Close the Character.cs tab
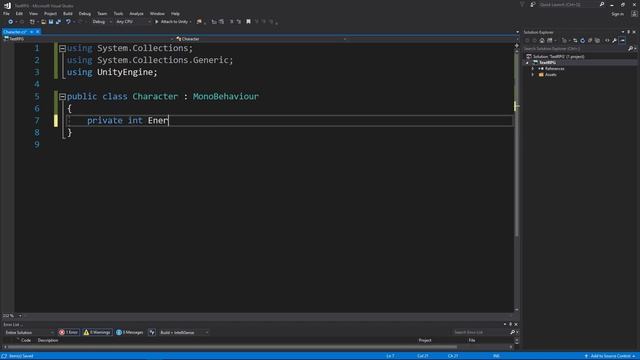The height and width of the screenshot is (360, 640). (38, 32)
